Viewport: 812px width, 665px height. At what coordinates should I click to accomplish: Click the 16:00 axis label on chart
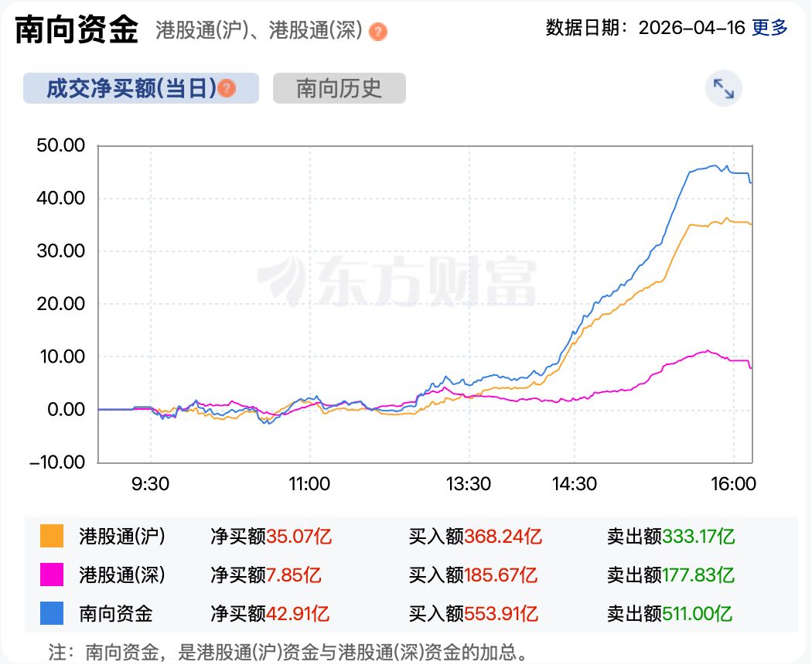tap(735, 483)
